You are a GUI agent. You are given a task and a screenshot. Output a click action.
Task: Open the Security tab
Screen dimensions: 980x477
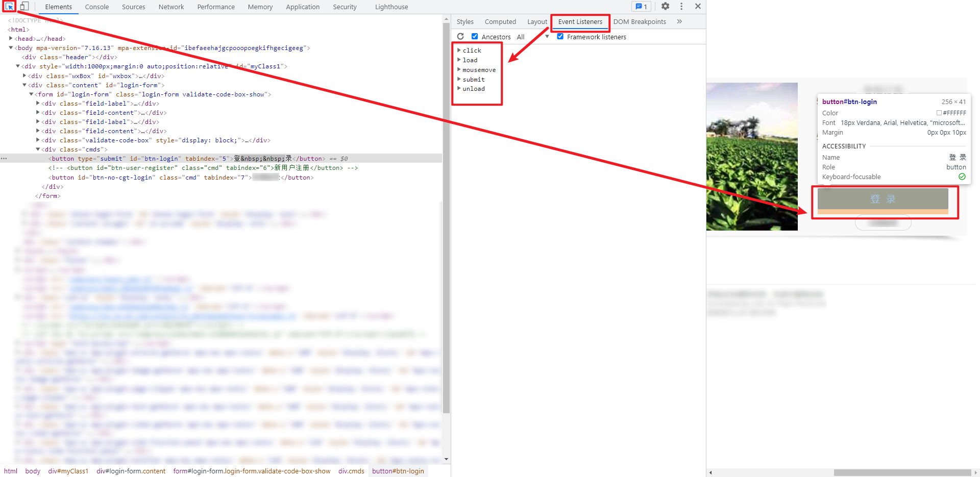point(345,7)
